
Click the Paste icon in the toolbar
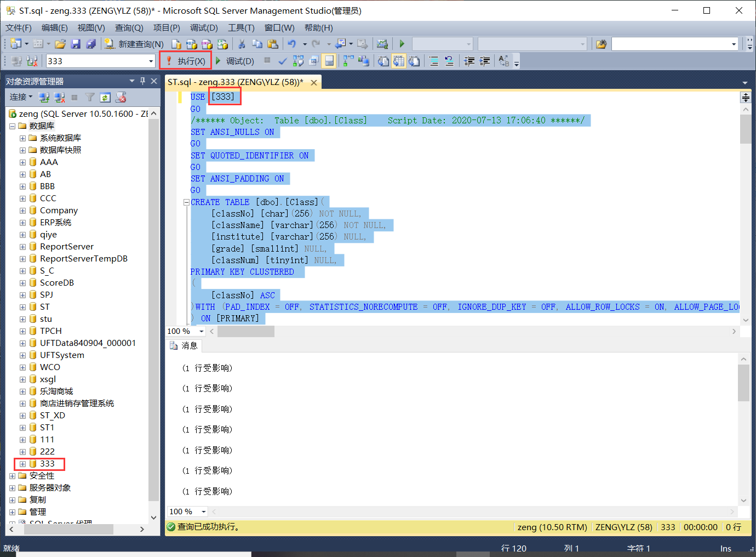pyautogui.click(x=272, y=44)
